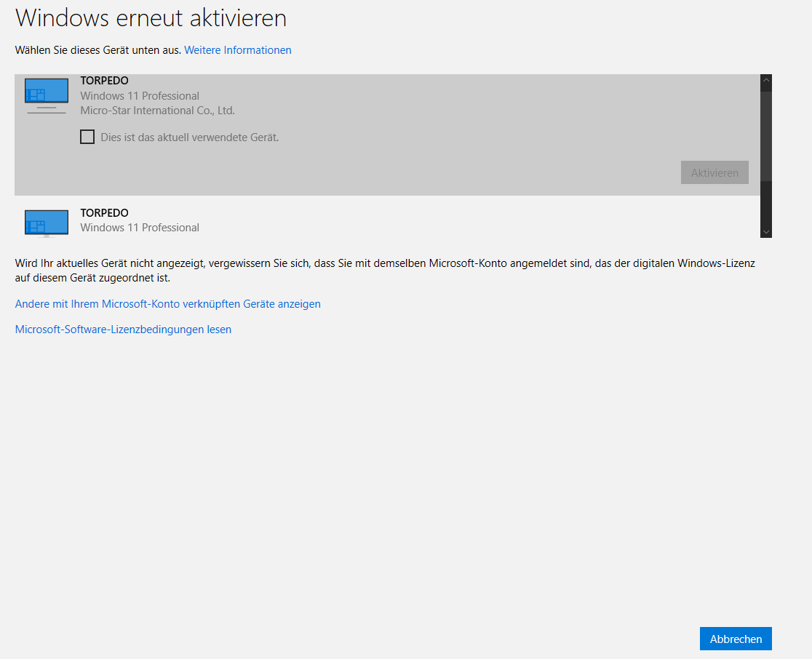This screenshot has height=659, width=812.
Task: Click 'Windows 11 Professional' under the selected device
Action: point(140,96)
